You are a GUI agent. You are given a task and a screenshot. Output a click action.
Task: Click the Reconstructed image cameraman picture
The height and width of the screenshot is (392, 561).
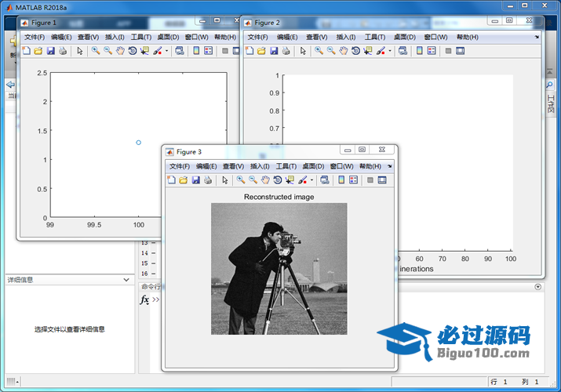click(x=279, y=269)
